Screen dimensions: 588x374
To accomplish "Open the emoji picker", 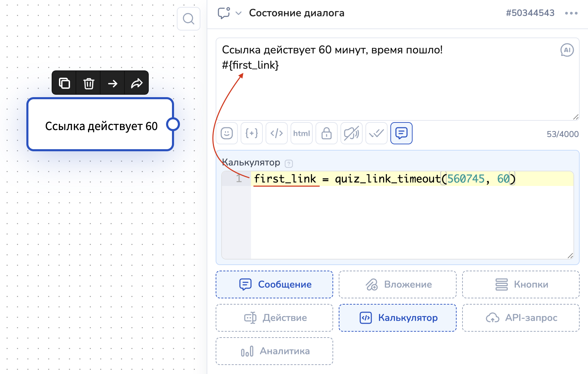I will [x=227, y=133].
